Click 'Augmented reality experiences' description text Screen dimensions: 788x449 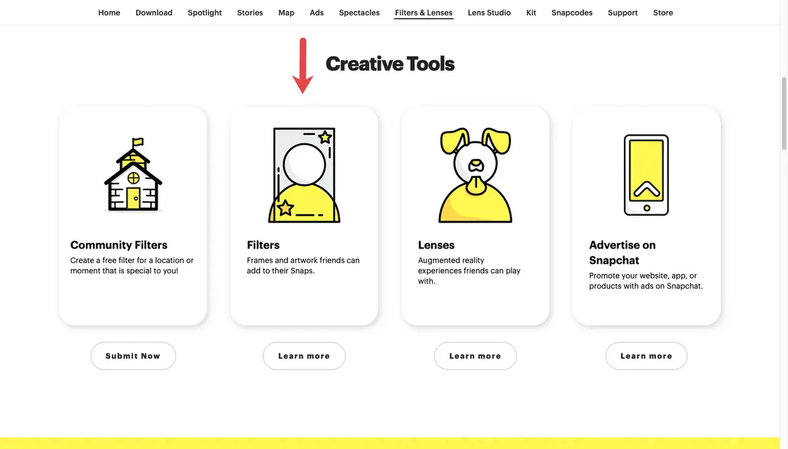tap(469, 271)
